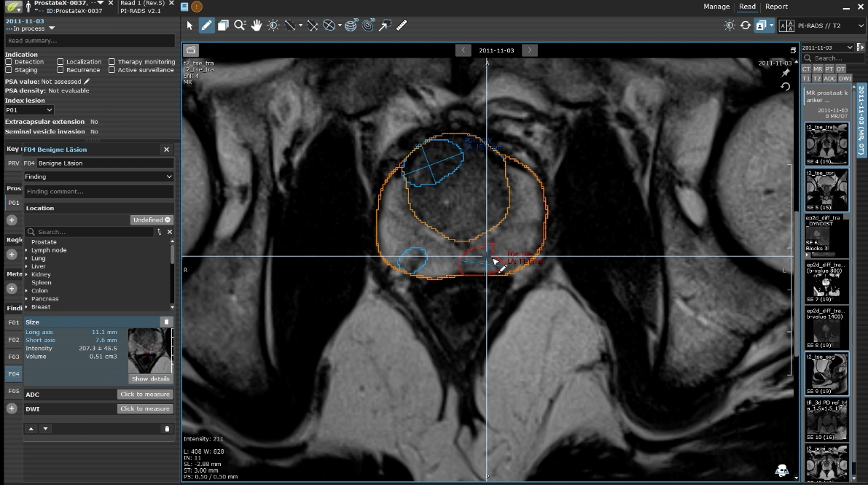Image resolution: width=868 pixels, height=485 pixels.
Task: Click DWI Click to measure button
Action: tap(145, 408)
